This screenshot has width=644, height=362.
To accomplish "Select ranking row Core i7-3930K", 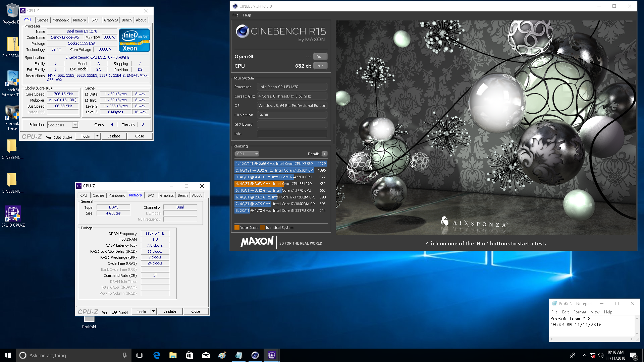I will 281,170.
